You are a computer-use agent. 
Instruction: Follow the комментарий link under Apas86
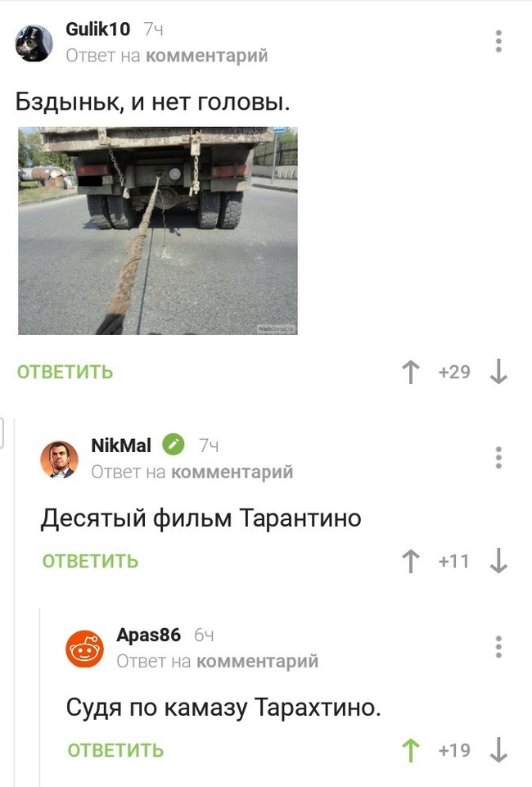257,661
